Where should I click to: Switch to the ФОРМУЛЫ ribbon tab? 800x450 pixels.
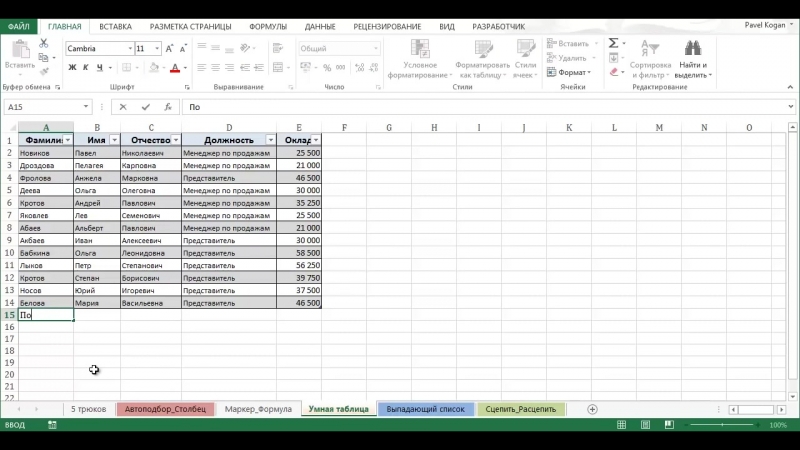coord(268,27)
